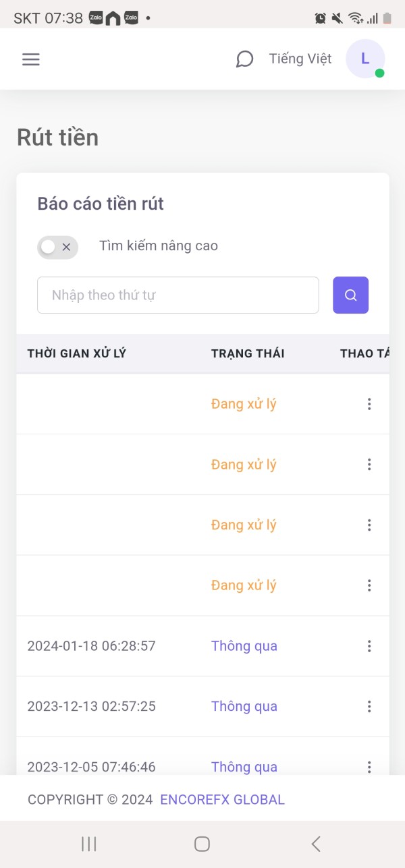
Task: Open Android recent apps button
Action: click(89, 844)
